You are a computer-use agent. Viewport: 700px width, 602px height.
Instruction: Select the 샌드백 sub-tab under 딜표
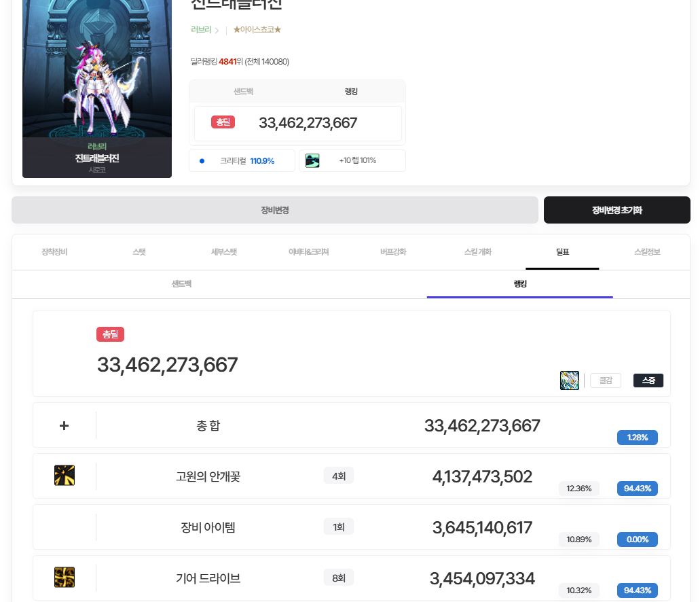tap(181, 283)
